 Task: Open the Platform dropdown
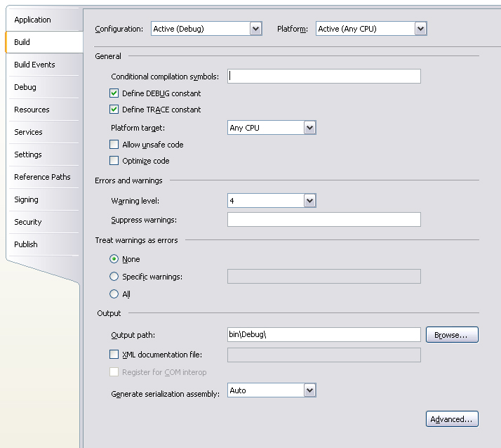[420, 29]
